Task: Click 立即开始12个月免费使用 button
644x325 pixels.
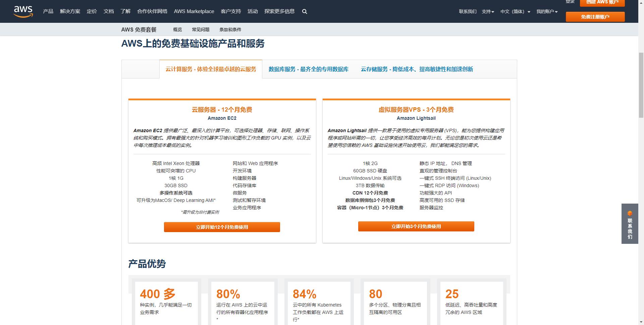Action: [222, 227]
